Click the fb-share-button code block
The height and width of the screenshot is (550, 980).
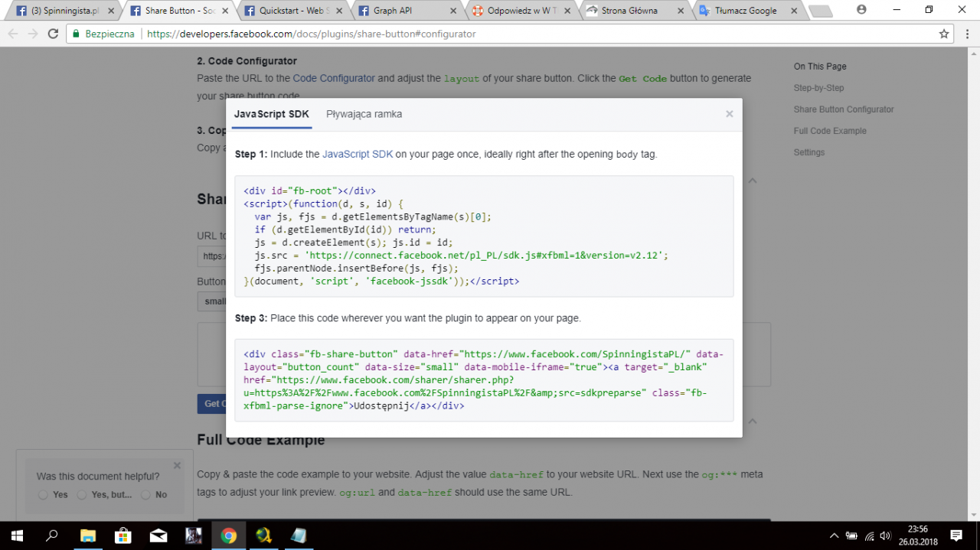coord(484,380)
